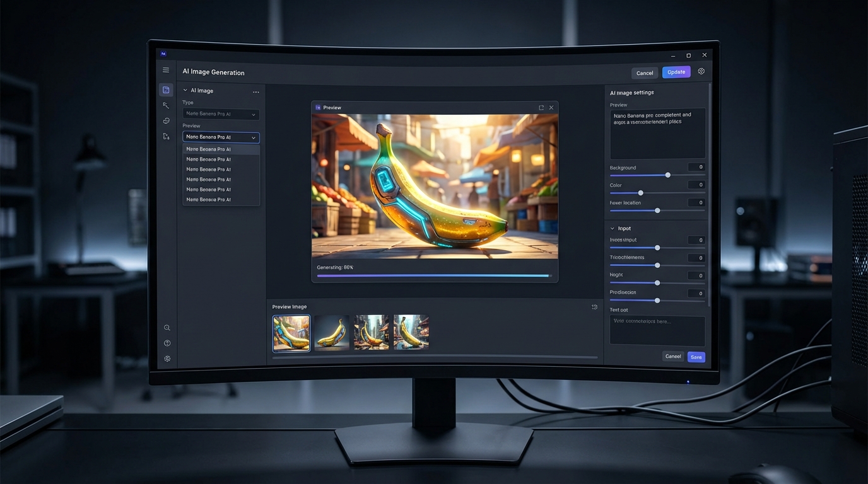Screen dimensions: 868x484
Task: Click the grid icon right of Preview Image
Action: tap(594, 307)
